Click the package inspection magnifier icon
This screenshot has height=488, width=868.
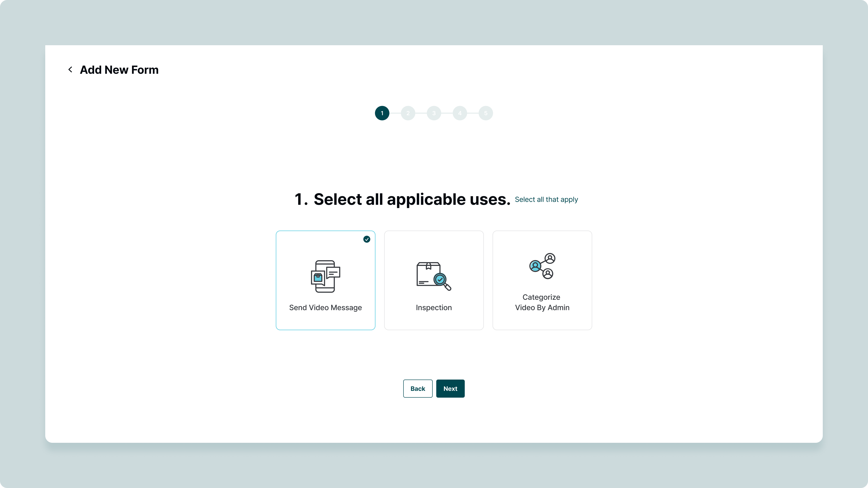click(434, 276)
